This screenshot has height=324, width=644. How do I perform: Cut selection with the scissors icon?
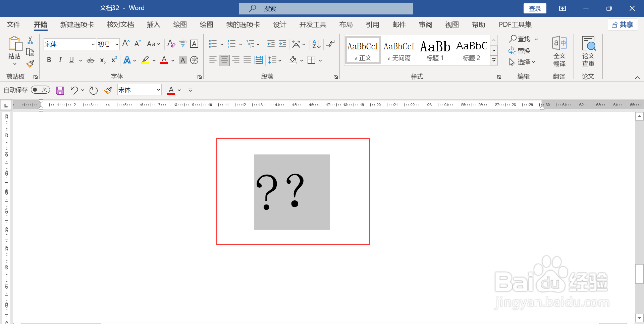click(30, 41)
